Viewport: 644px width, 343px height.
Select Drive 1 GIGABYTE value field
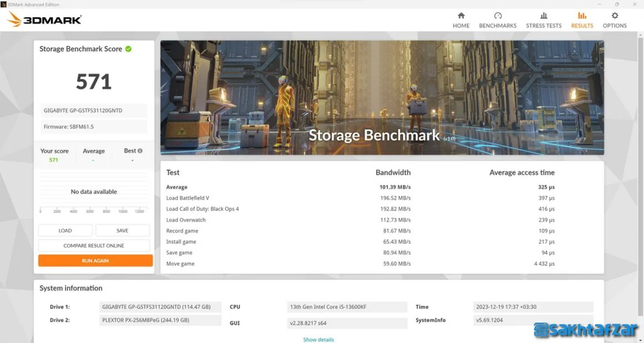160,307
